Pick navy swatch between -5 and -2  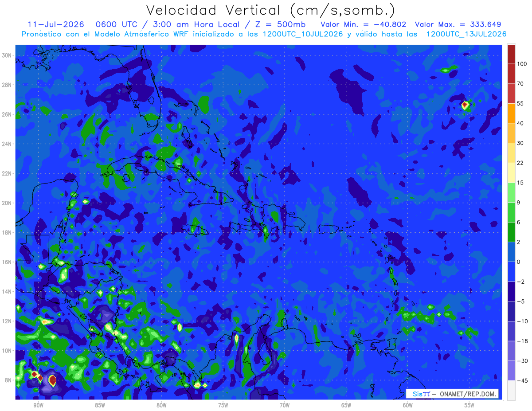pos(511,292)
